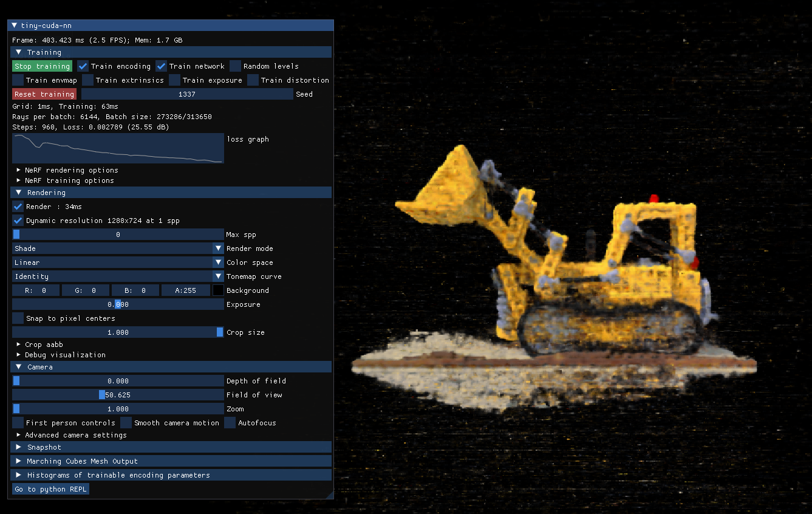Click the Reset training button
The height and width of the screenshot is (514, 812).
[44, 94]
